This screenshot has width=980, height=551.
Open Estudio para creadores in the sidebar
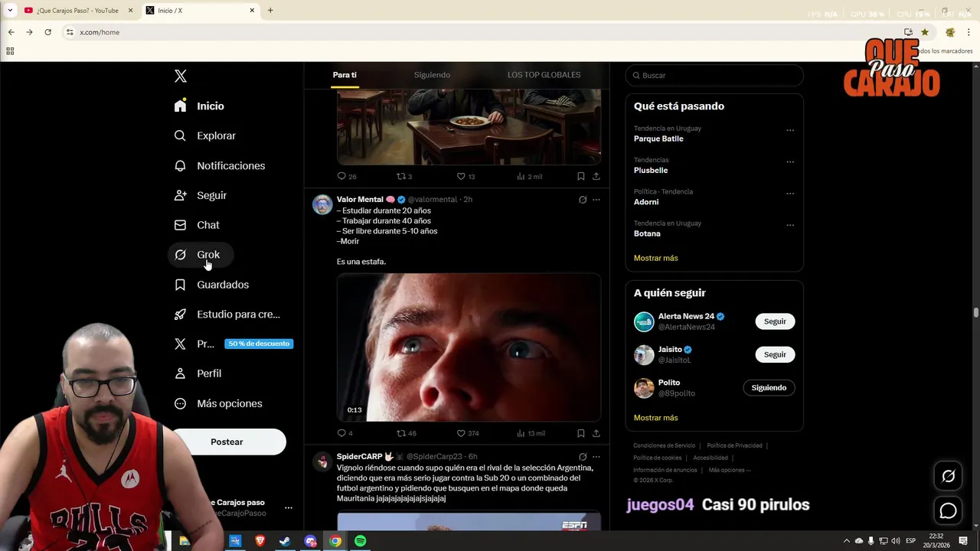point(227,314)
